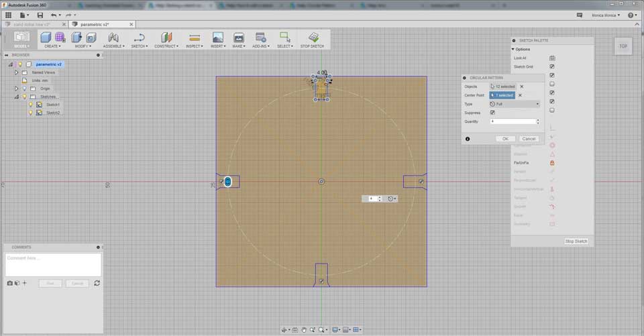Expand the Origin folder
The width and height of the screenshot is (644, 336).
(x=16, y=89)
